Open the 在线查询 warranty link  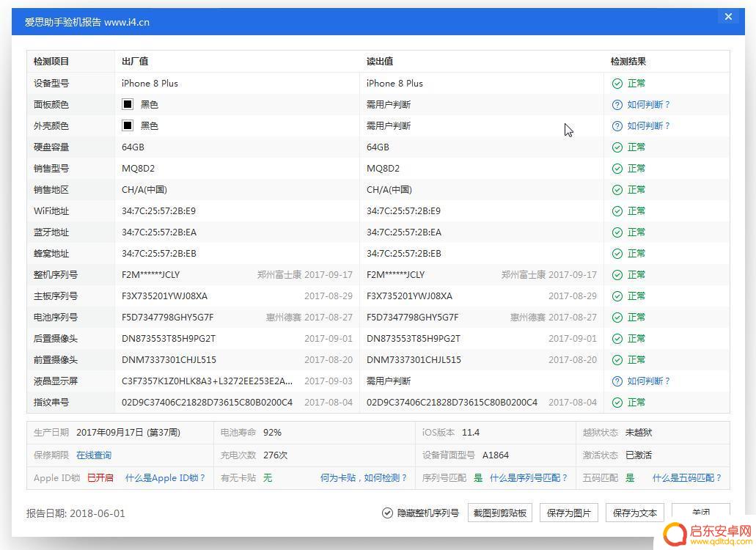[x=94, y=455]
